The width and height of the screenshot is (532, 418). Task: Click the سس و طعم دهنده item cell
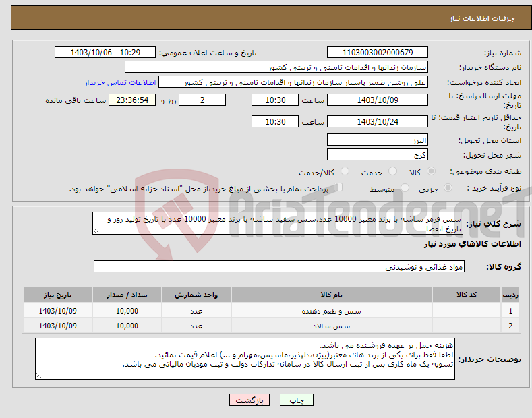tap(332, 311)
